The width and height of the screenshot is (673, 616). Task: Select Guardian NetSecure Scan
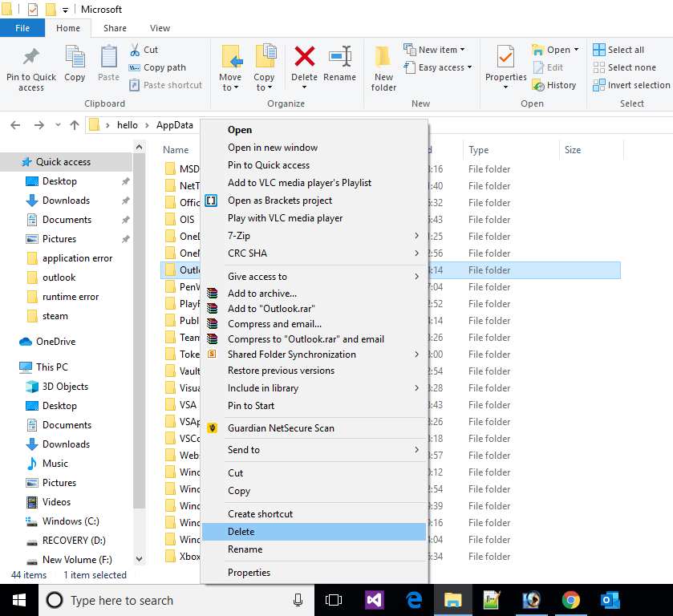pyautogui.click(x=314, y=428)
